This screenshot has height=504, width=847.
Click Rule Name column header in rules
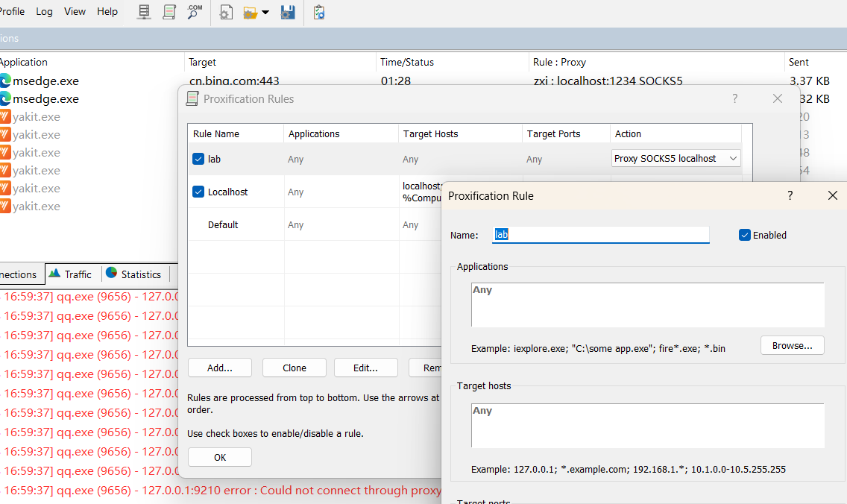click(236, 134)
